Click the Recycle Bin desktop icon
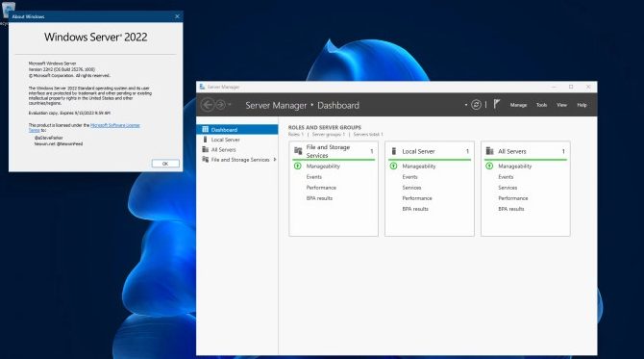Screen dimensions: 644x359 pos(8,11)
